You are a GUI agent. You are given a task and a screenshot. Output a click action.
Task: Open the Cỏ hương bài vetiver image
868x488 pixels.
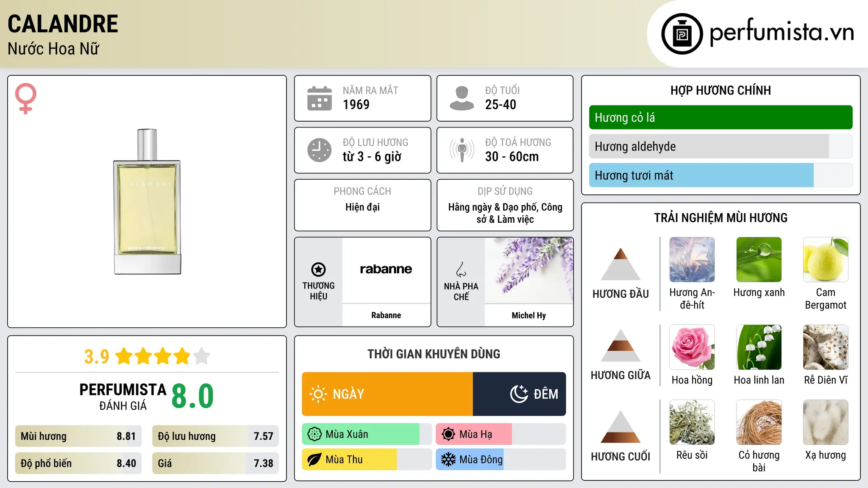(759, 422)
